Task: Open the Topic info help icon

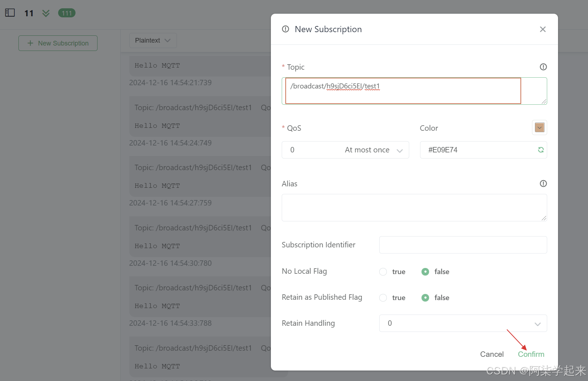Action: click(543, 67)
